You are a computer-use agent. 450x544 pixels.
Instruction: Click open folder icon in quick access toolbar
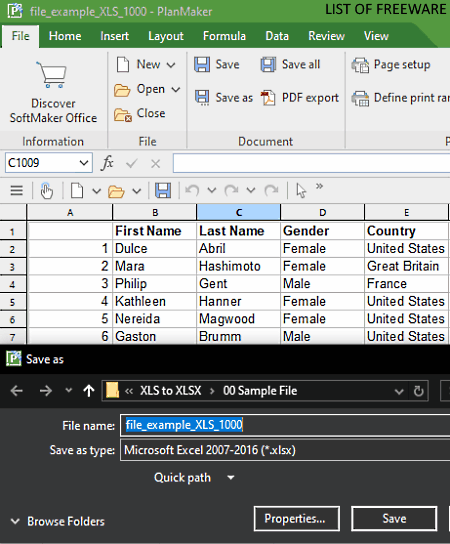click(116, 191)
